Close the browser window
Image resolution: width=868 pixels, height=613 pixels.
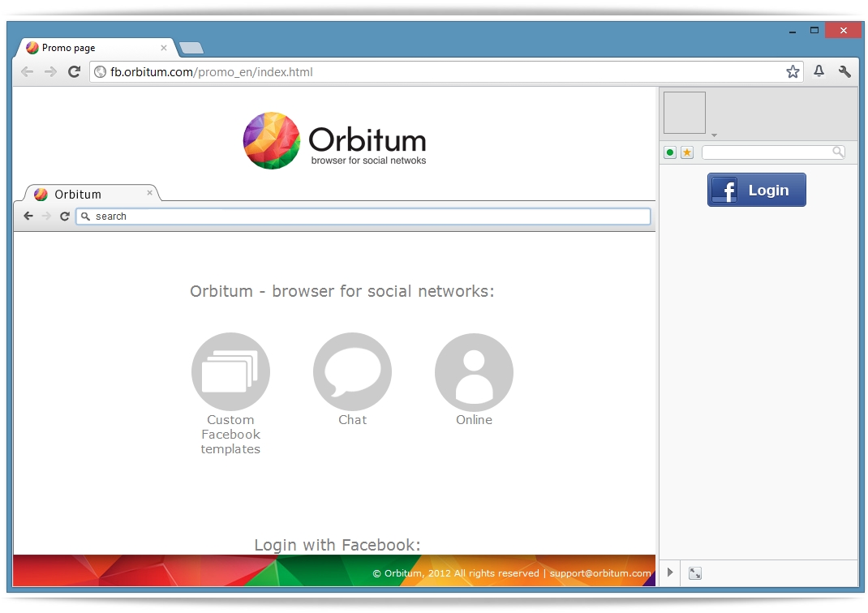[844, 31]
